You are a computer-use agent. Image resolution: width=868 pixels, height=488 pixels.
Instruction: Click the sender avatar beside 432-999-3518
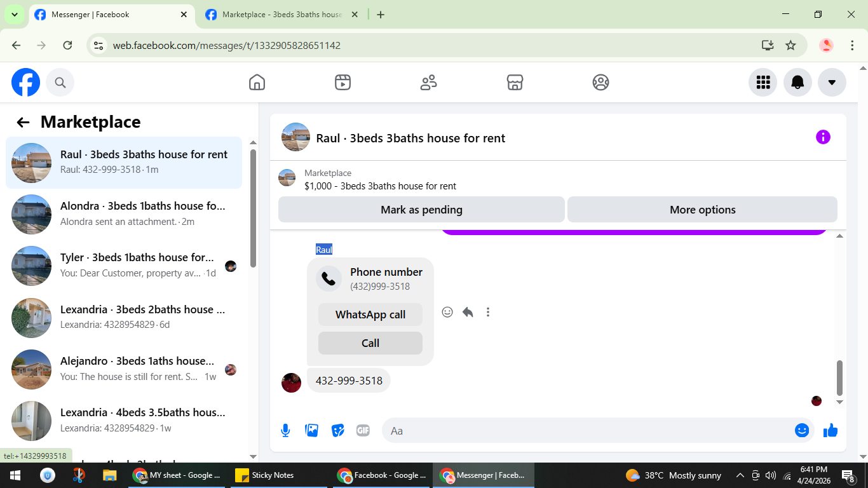pyautogui.click(x=291, y=383)
